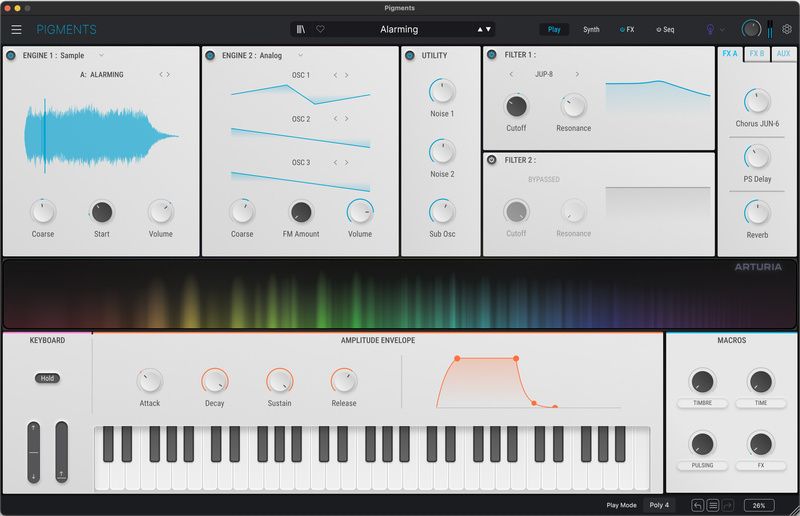The image size is (800, 516).
Task: Click the PULSING macro label
Action: (x=703, y=465)
